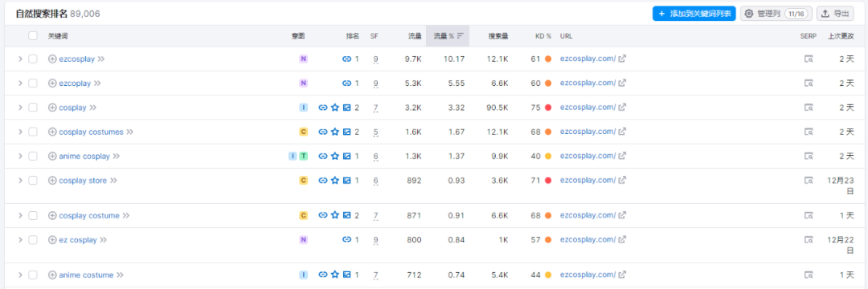
Task: Open external link icon in anime costume row
Action: pyautogui.click(x=622, y=275)
